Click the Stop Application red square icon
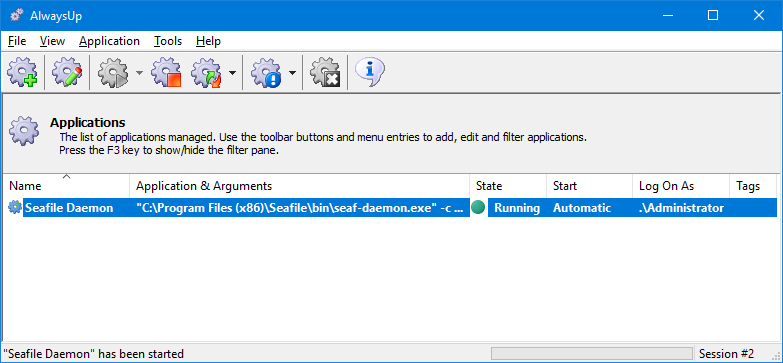Viewport: 783px width, 363px height. point(166,73)
